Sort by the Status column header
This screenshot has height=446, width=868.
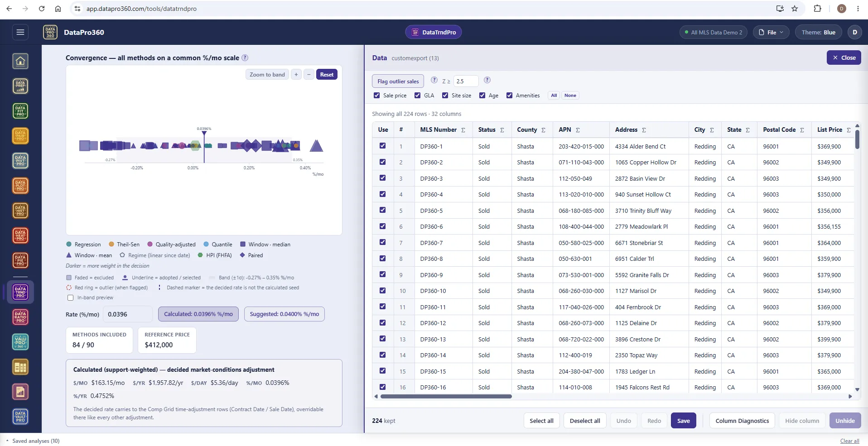(487, 129)
